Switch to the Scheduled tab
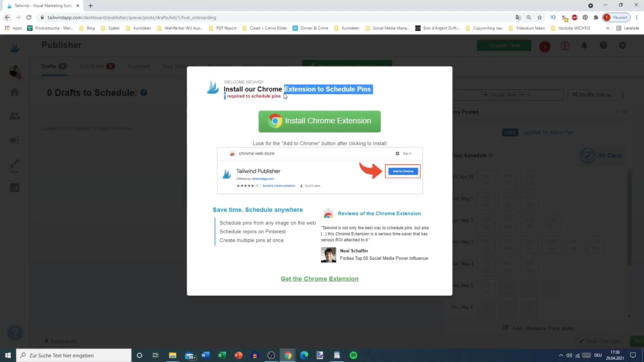Viewport: 644px width, 362px height. pos(97,66)
